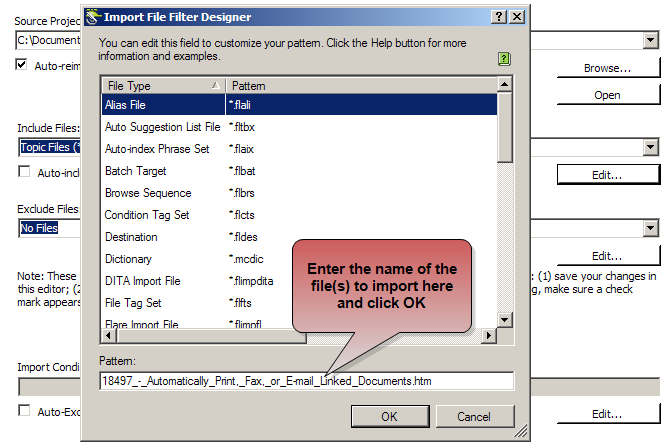This screenshot has height=443, width=668.
Task: Enable the Auto-include checkbox under Include Files
Action: click(x=25, y=172)
